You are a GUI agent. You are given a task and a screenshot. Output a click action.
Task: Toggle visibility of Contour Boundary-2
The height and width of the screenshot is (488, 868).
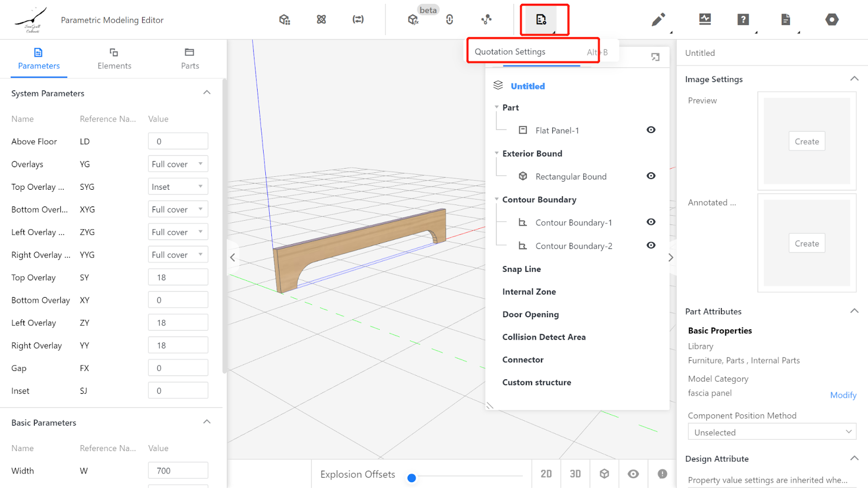(x=651, y=246)
